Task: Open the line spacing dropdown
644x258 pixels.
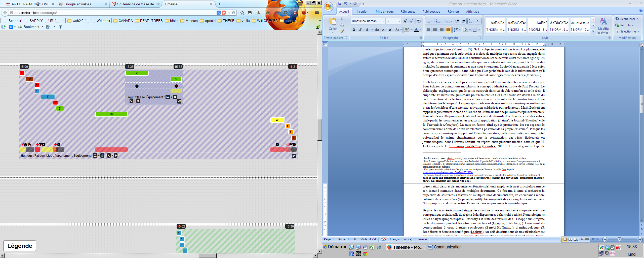Action: (x=457, y=30)
